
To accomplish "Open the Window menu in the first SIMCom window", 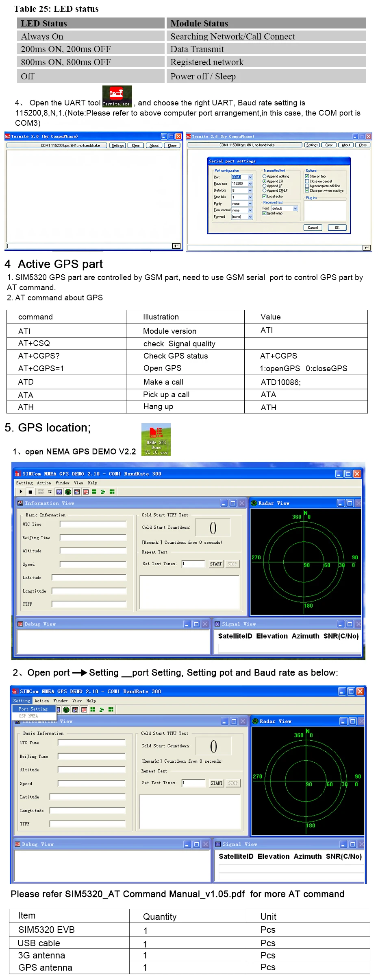I will [x=62, y=483].
